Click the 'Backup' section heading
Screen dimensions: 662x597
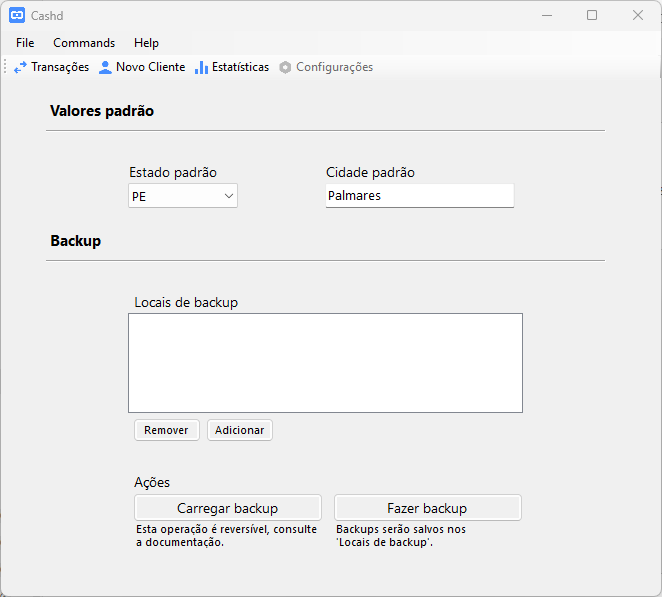(76, 241)
